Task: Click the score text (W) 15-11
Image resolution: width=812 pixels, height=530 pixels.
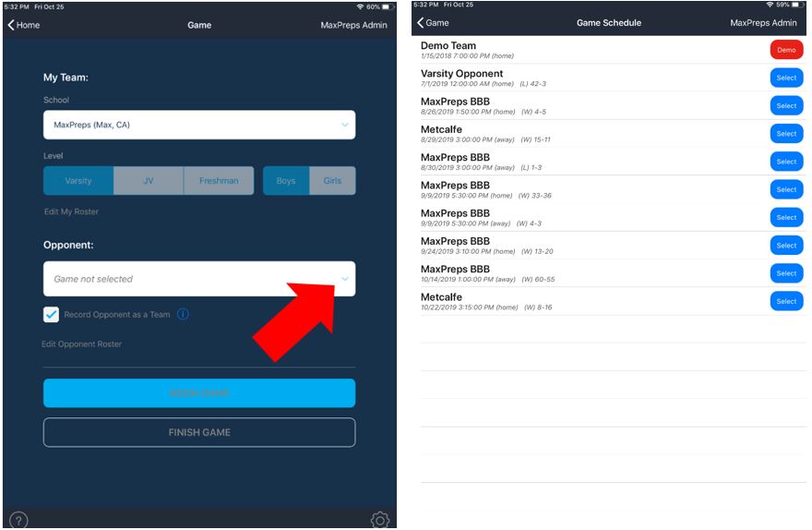Action: (536, 139)
